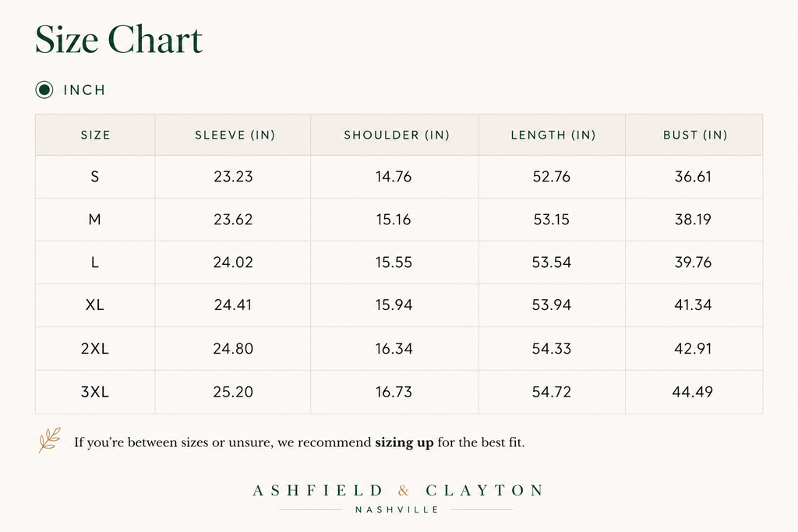Image resolution: width=798 pixels, height=532 pixels.
Task: Click the L bust value 39.76
Action: [693, 262]
